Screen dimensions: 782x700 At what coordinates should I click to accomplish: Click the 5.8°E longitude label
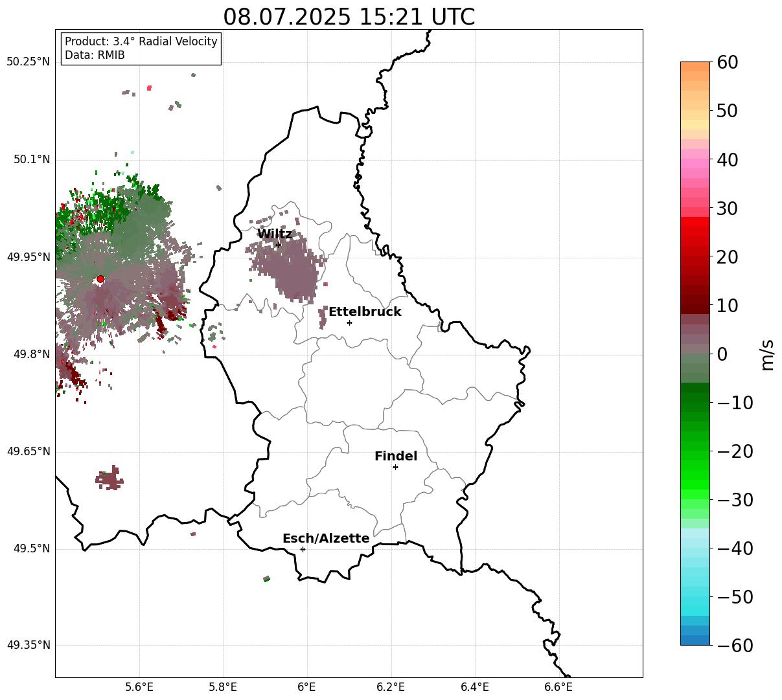coord(223,687)
